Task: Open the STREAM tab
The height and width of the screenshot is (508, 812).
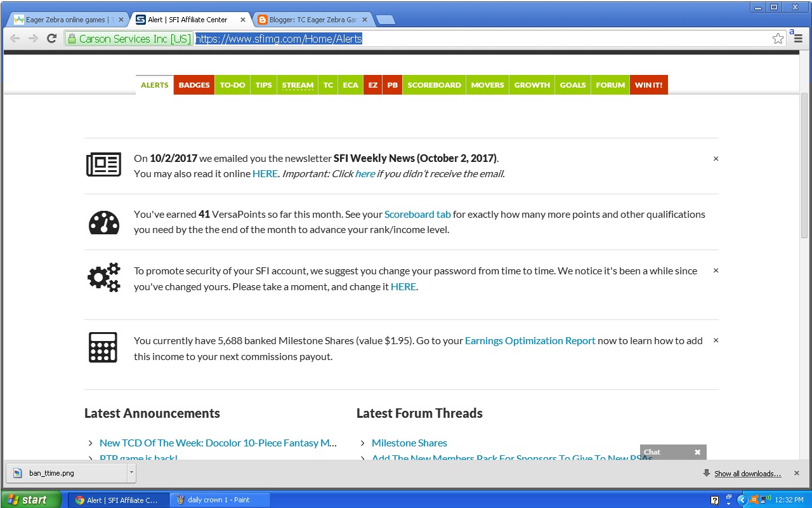Action: coord(298,85)
